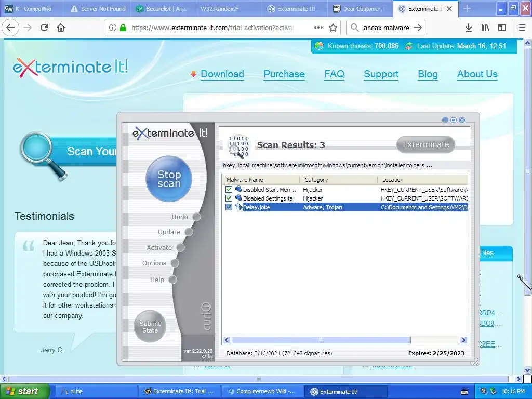Toggle the sidebar view icon
The height and width of the screenshot is (399, 532).
click(x=502, y=28)
